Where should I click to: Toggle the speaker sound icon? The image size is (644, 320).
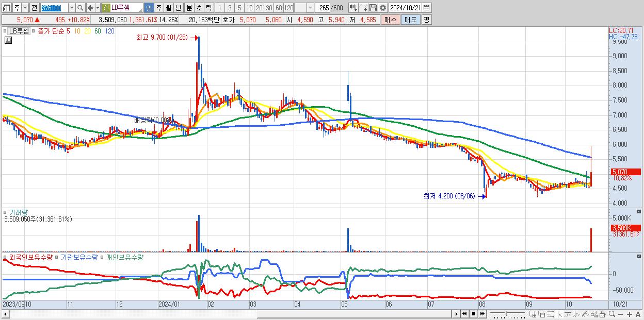[90, 8]
